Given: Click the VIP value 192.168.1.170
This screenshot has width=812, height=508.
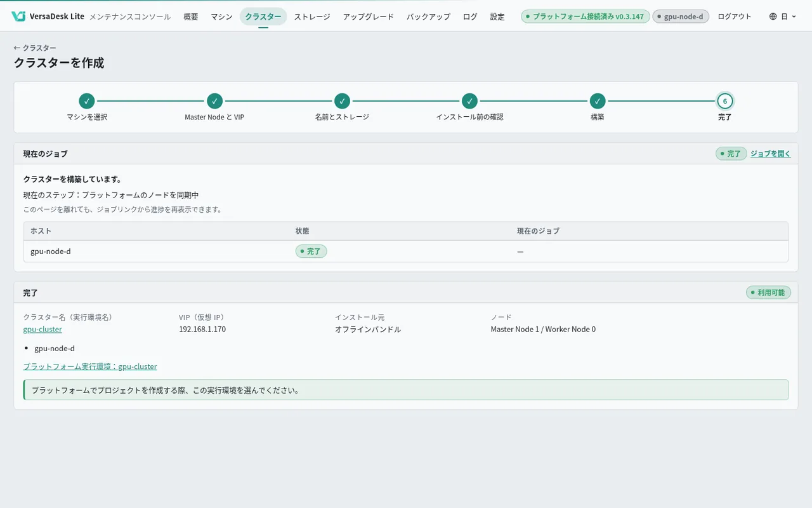Looking at the screenshot, I should [202, 330].
